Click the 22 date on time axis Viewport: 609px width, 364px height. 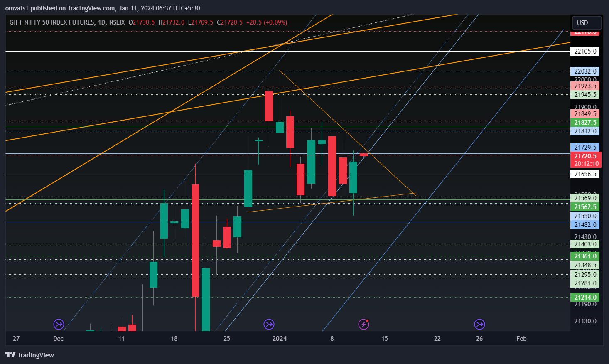point(437,339)
